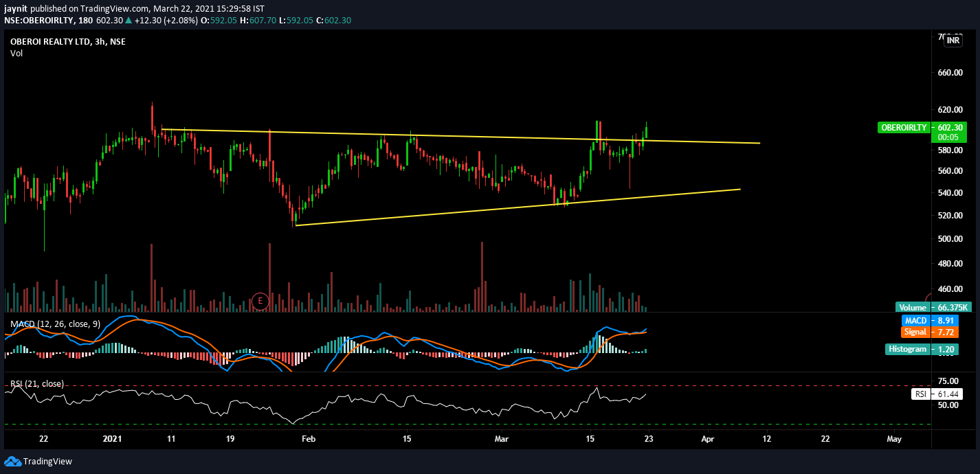Image resolution: width=980 pixels, height=474 pixels.
Task: Click the 660.00 price axis label
Action: click(951, 73)
